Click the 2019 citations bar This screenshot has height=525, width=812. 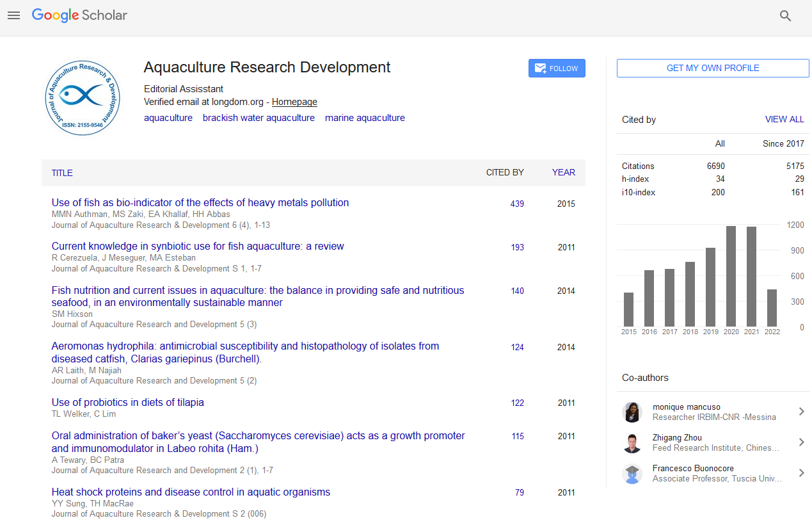[710, 287]
